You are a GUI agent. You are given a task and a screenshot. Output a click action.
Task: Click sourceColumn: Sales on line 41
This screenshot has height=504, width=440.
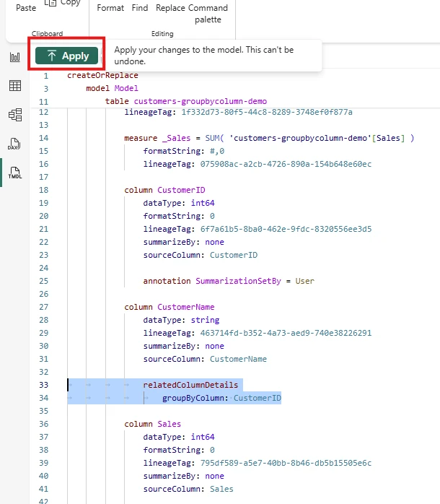[x=188, y=489]
